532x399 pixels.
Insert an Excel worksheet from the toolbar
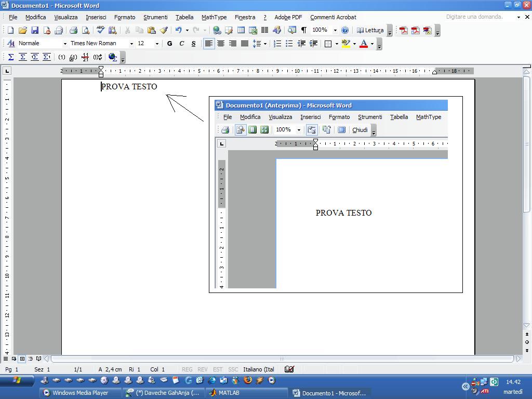pos(253,30)
